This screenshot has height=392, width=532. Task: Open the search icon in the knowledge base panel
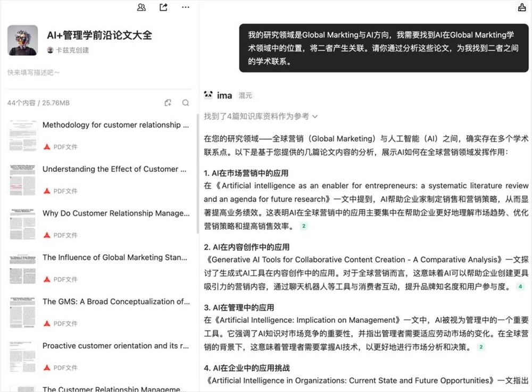(x=185, y=102)
